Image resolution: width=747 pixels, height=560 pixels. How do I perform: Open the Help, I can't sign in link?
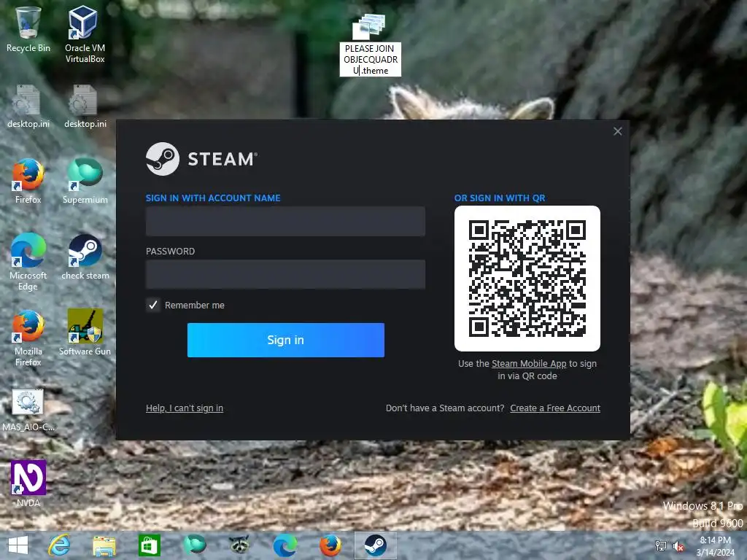click(185, 408)
